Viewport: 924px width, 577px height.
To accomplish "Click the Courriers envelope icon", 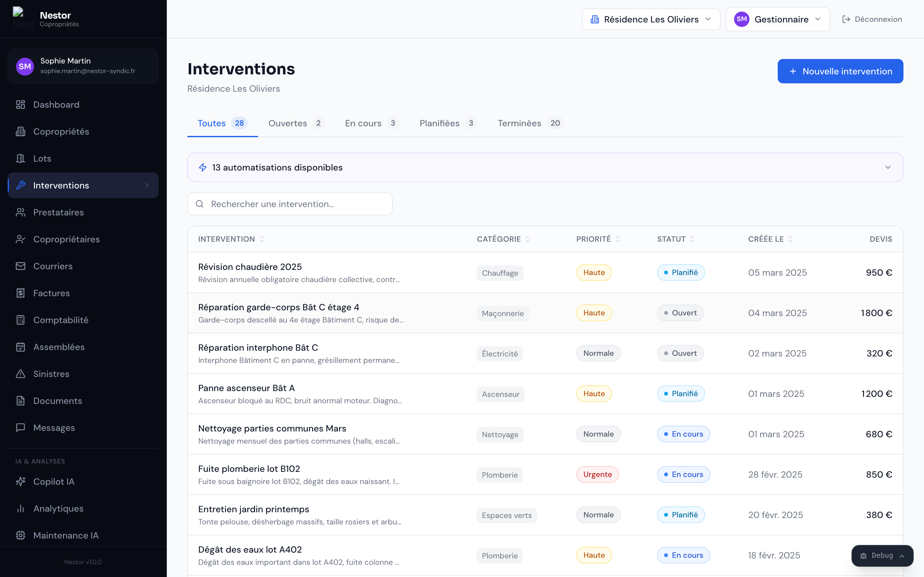I will pos(21,266).
